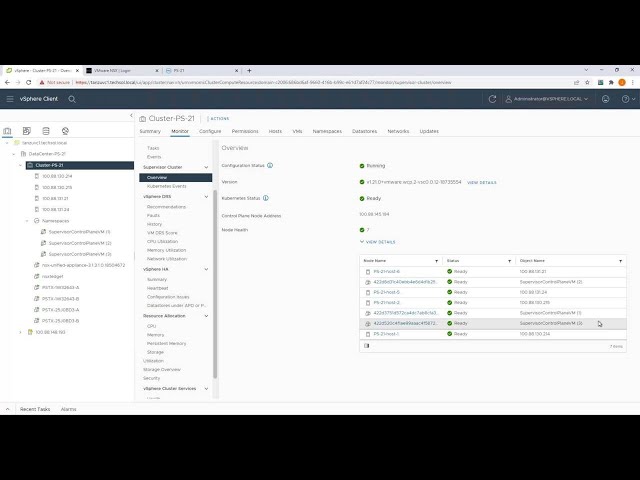
Task: Collapse DataCenter-PS-21 tree node
Action: 13,154
